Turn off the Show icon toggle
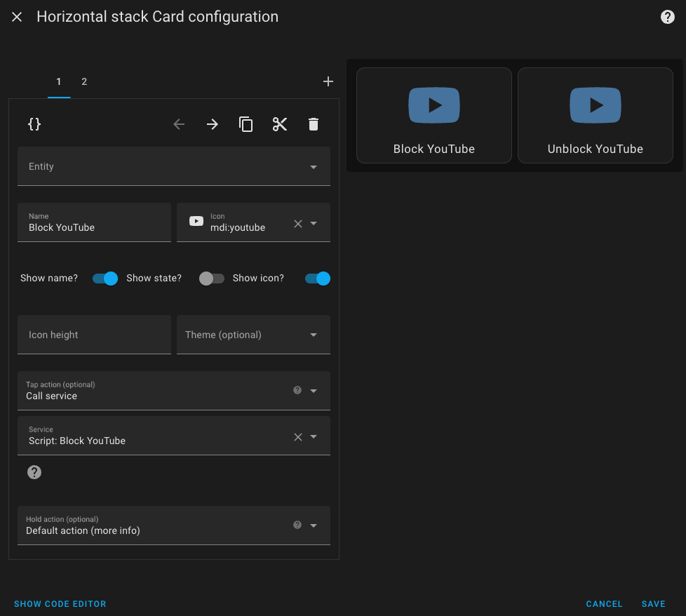 (317, 279)
